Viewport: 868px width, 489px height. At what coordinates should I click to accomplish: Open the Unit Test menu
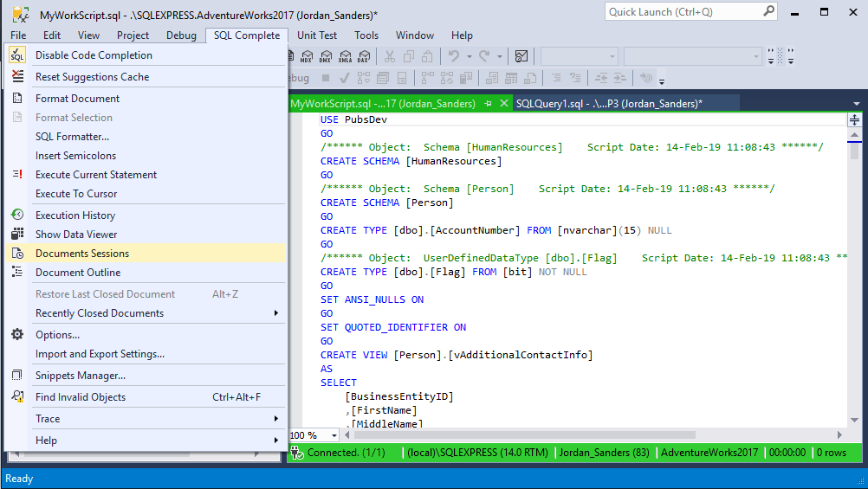coord(317,35)
